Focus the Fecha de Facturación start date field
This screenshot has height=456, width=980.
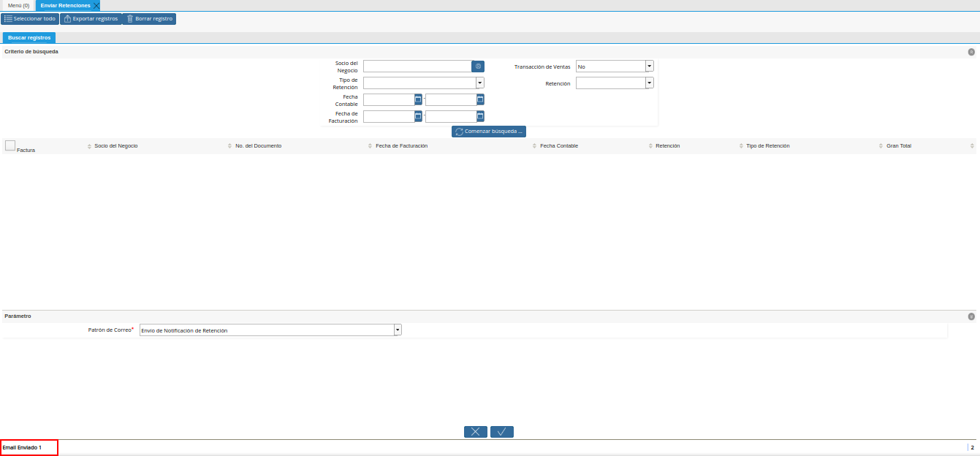pos(389,116)
